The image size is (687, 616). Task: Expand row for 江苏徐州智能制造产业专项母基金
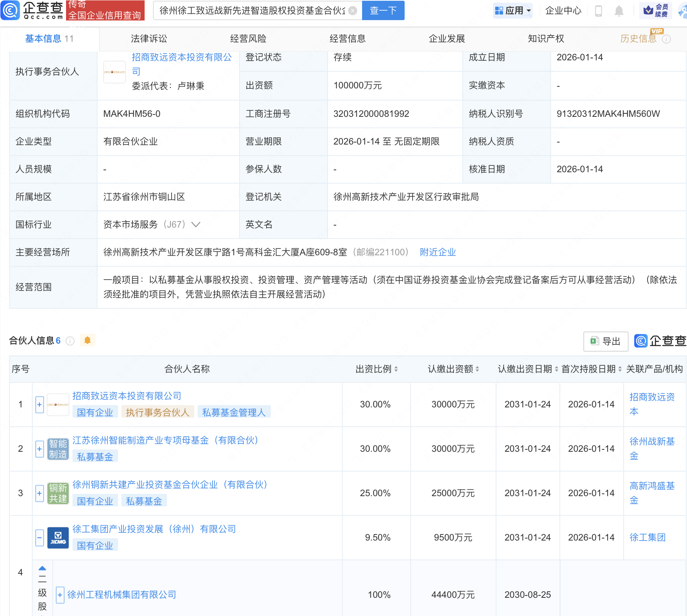39,449
